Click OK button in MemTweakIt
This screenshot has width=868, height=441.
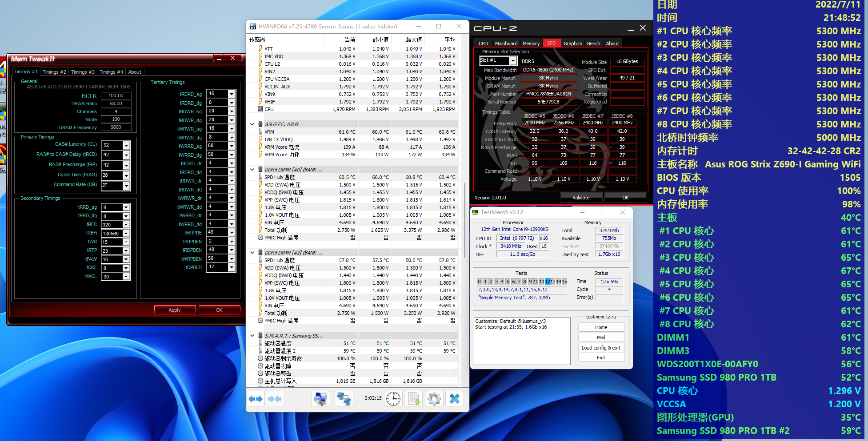[220, 310]
